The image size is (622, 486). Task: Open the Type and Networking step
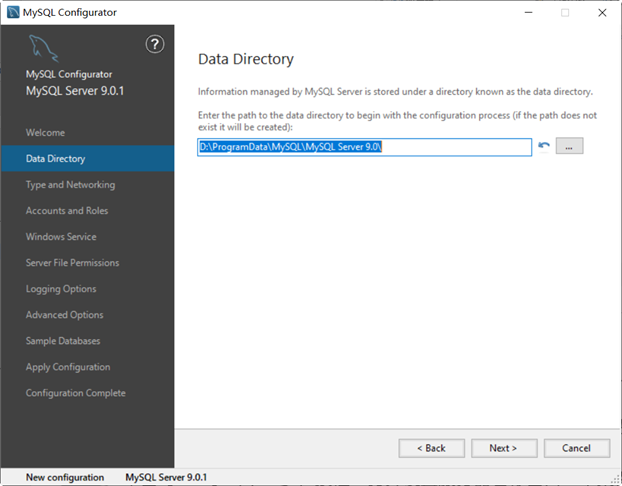(70, 185)
